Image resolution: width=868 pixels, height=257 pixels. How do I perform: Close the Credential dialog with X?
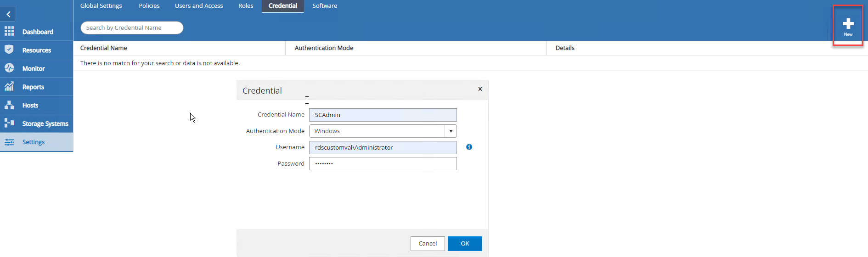[480, 89]
